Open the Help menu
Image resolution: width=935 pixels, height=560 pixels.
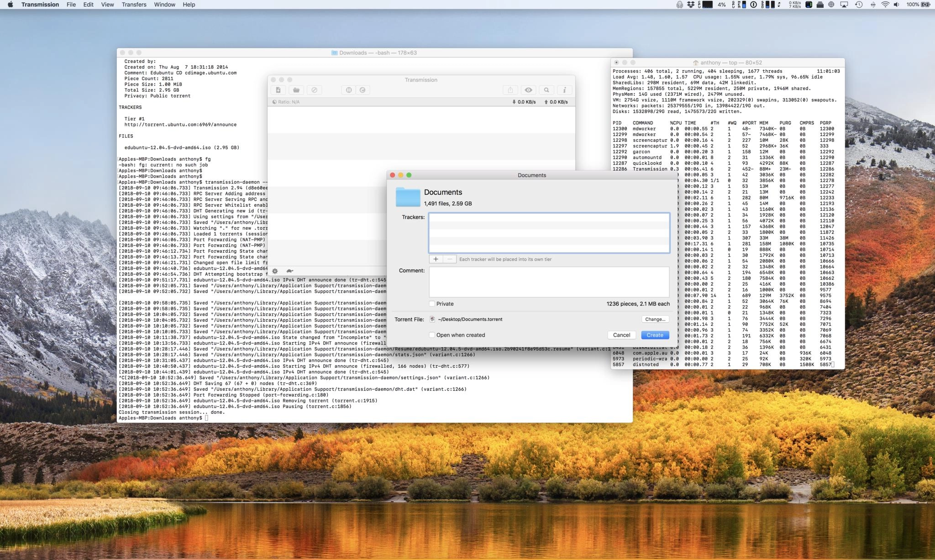point(189,5)
